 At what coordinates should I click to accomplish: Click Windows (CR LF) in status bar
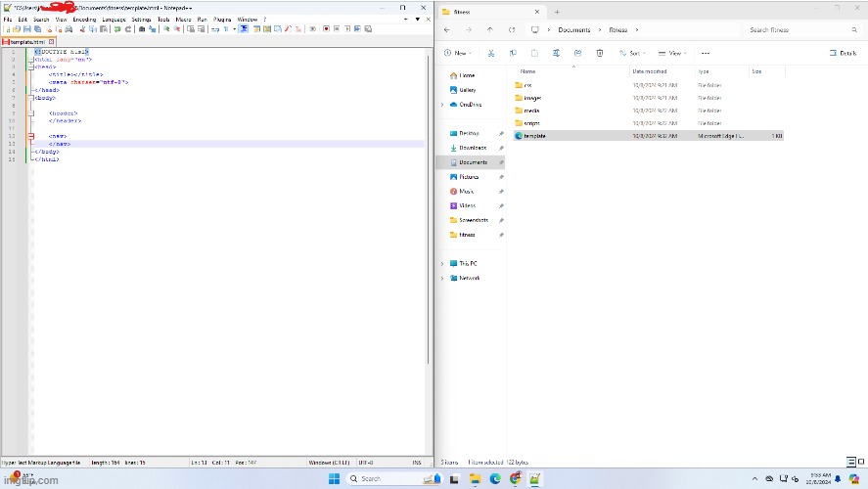(x=329, y=463)
